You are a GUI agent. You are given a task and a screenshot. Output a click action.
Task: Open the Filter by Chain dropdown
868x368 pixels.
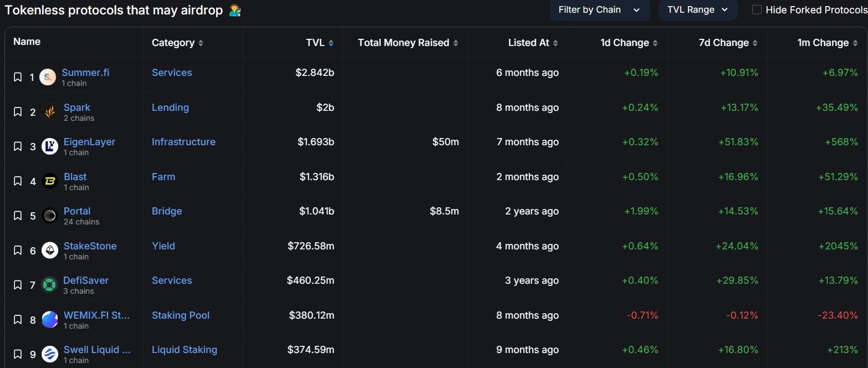tap(600, 10)
